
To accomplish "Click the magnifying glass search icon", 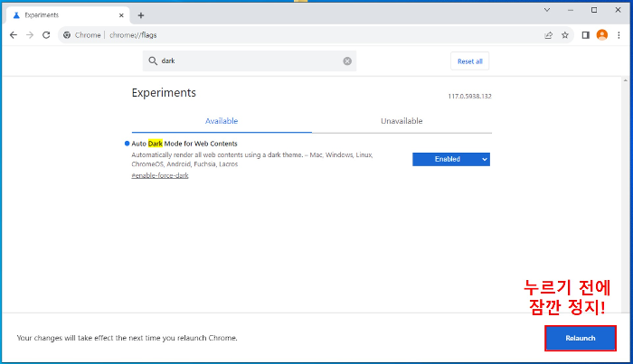I will [x=153, y=61].
